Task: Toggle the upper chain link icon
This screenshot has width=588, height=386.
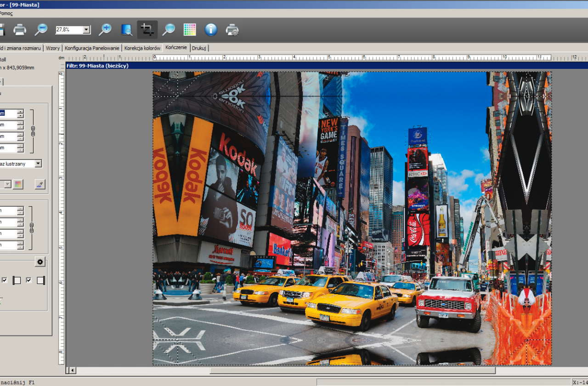Action: point(33,131)
